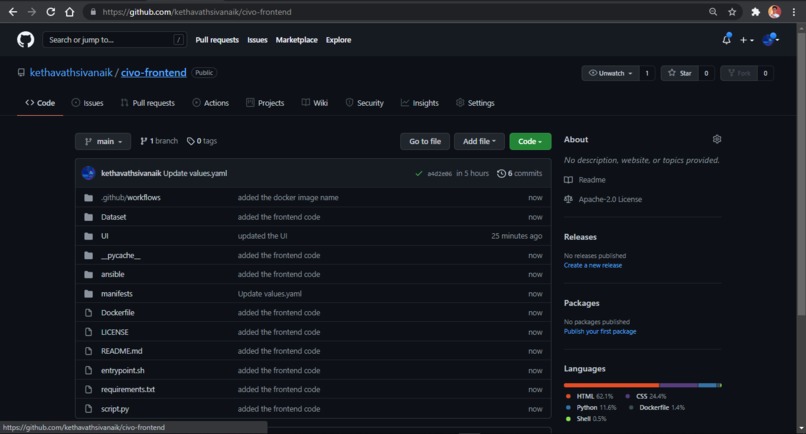Image resolution: width=806 pixels, height=434 pixels.
Task: Switch to the Issues repo tab
Action: click(x=87, y=103)
